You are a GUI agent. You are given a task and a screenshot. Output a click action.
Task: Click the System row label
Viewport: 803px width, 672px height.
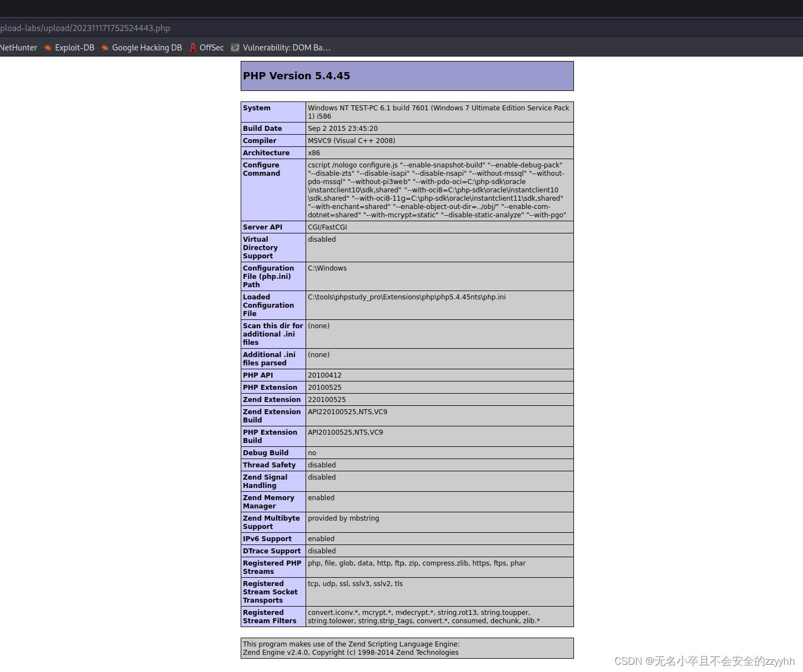tap(257, 108)
